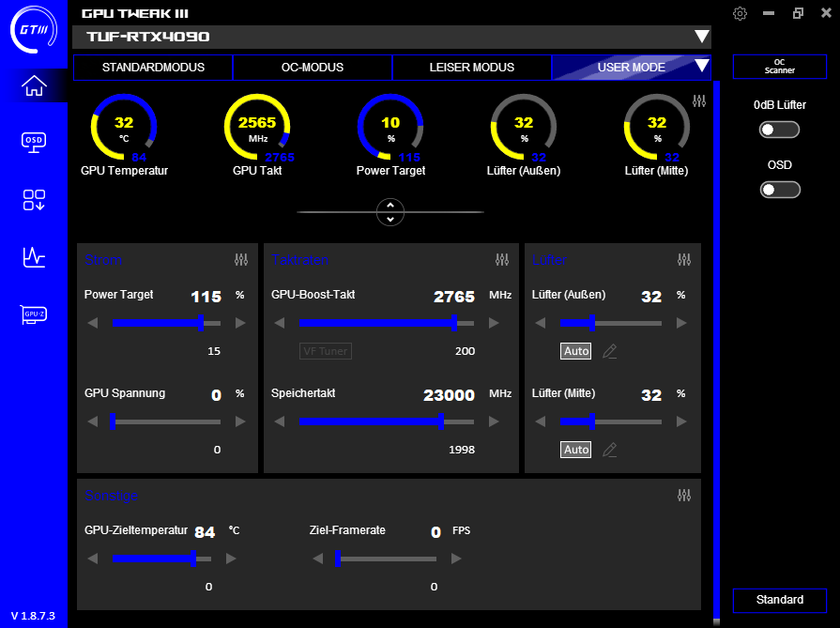Open the OSD settings sidebar icon

click(x=34, y=143)
